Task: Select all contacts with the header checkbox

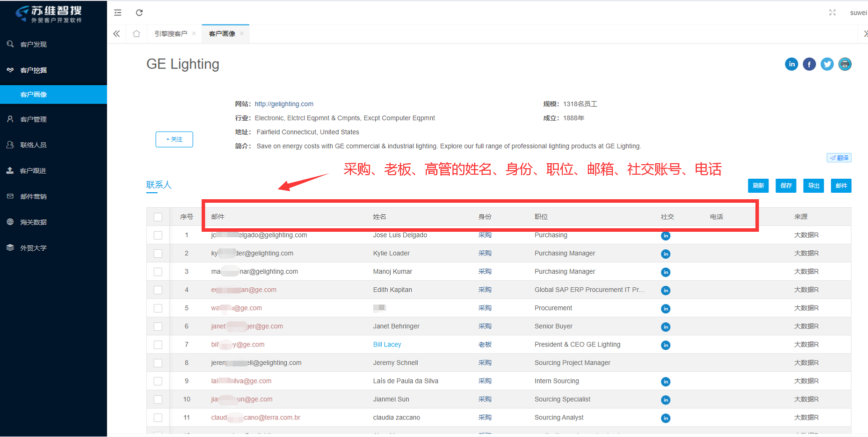Action: click(158, 217)
